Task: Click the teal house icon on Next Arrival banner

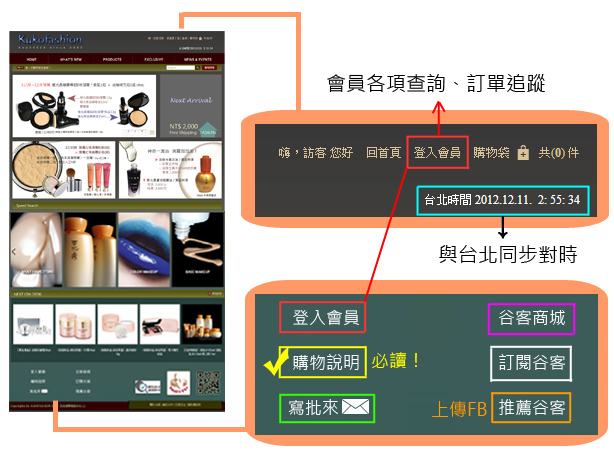Action: (x=209, y=131)
